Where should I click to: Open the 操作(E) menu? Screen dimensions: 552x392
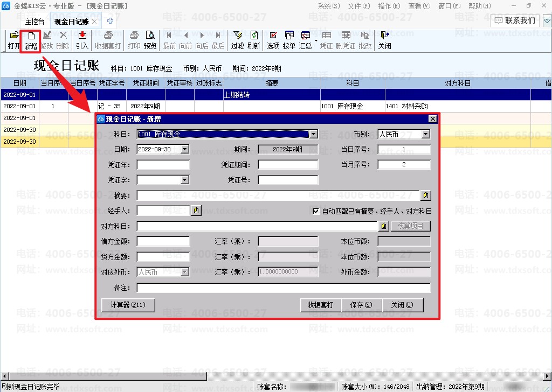(x=389, y=6)
